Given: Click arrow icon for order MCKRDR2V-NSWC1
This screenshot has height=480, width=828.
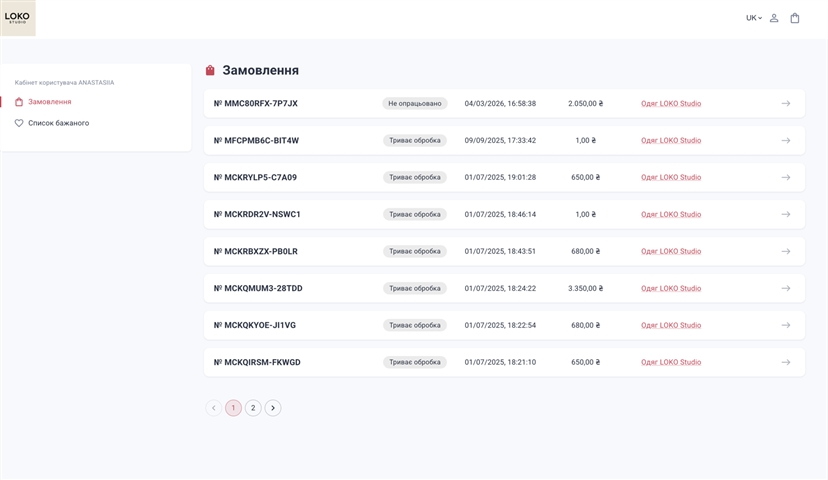Looking at the screenshot, I should (x=786, y=214).
